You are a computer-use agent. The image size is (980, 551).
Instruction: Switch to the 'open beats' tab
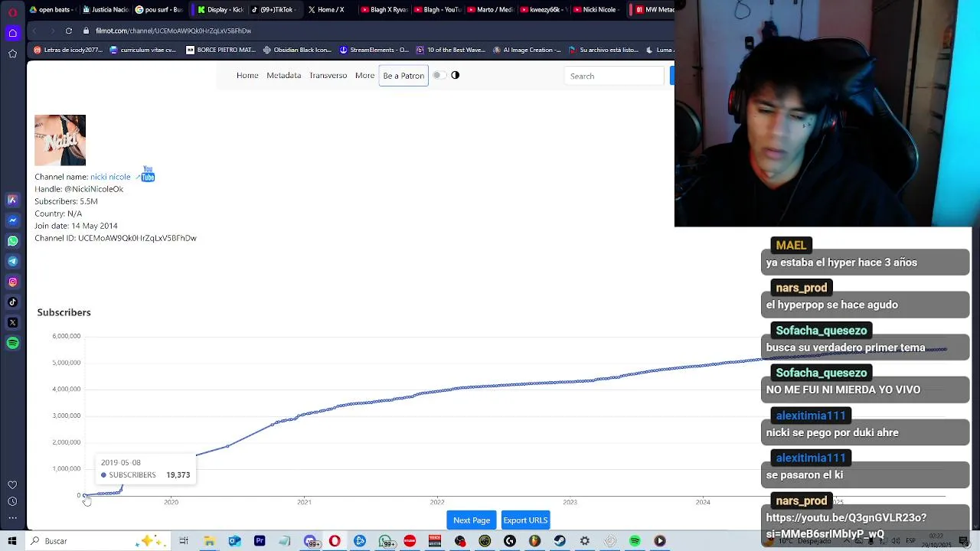pos(51,10)
